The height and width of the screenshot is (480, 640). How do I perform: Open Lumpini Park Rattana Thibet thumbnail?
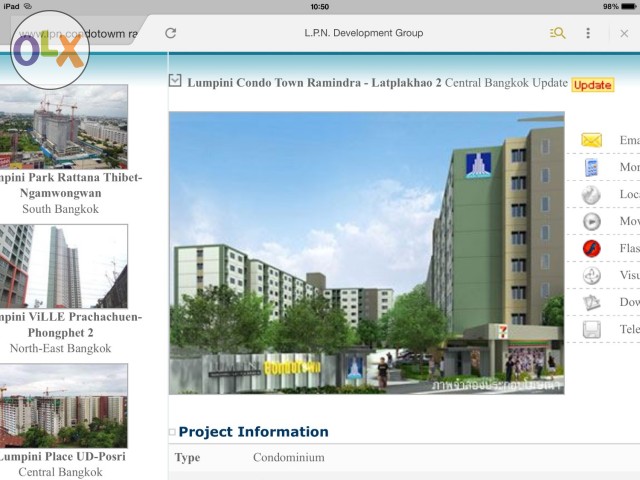[66, 126]
